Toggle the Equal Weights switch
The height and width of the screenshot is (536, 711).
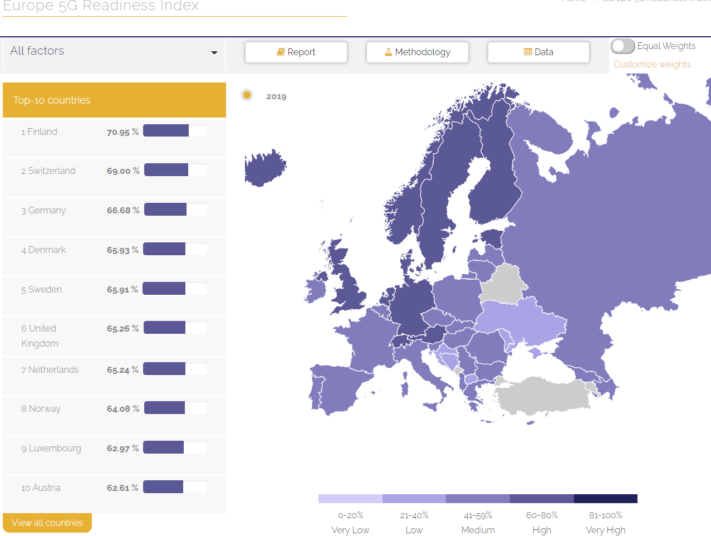click(x=622, y=46)
